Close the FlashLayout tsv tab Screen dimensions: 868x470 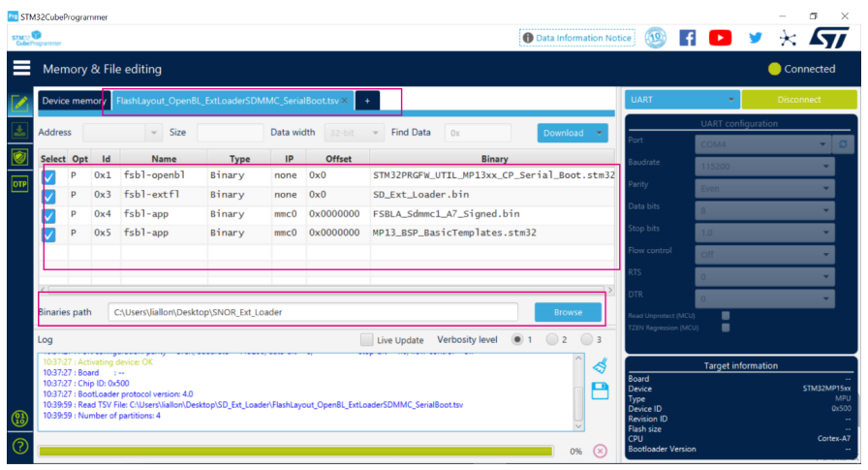pos(344,101)
